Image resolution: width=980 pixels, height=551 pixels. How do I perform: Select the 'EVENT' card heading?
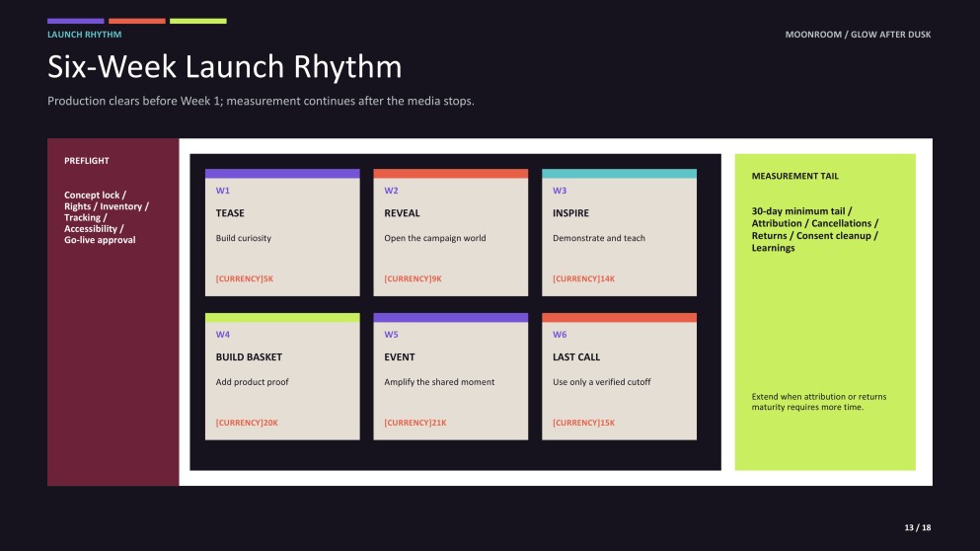pyautogui.click(x=400, y=356)
